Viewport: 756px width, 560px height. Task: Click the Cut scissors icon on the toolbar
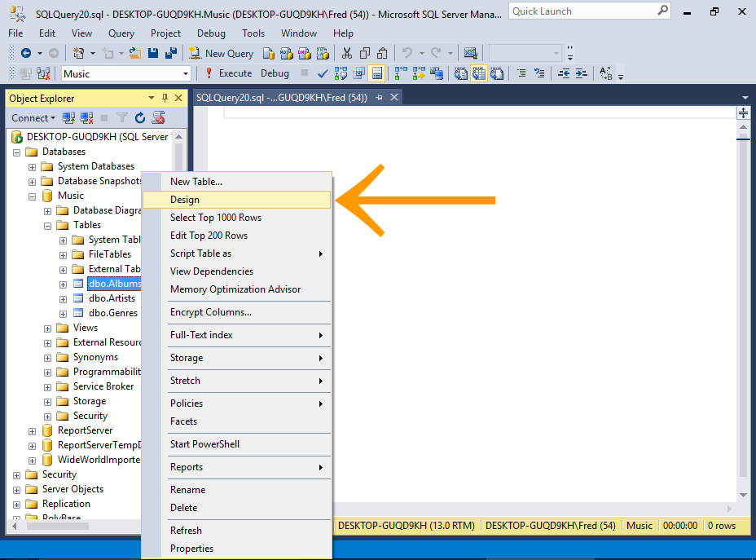[x=346, y=53]
